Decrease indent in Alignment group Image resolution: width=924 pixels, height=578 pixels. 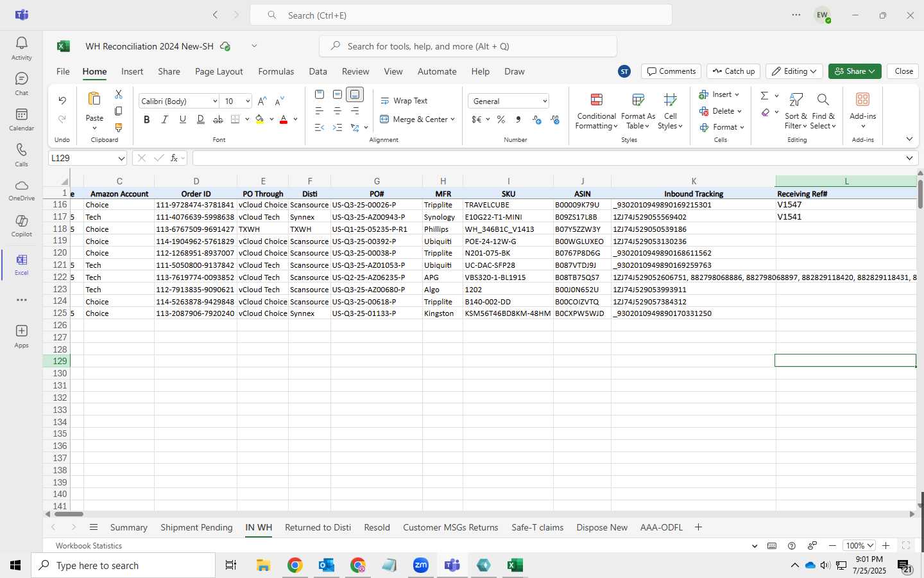point(320,128)
